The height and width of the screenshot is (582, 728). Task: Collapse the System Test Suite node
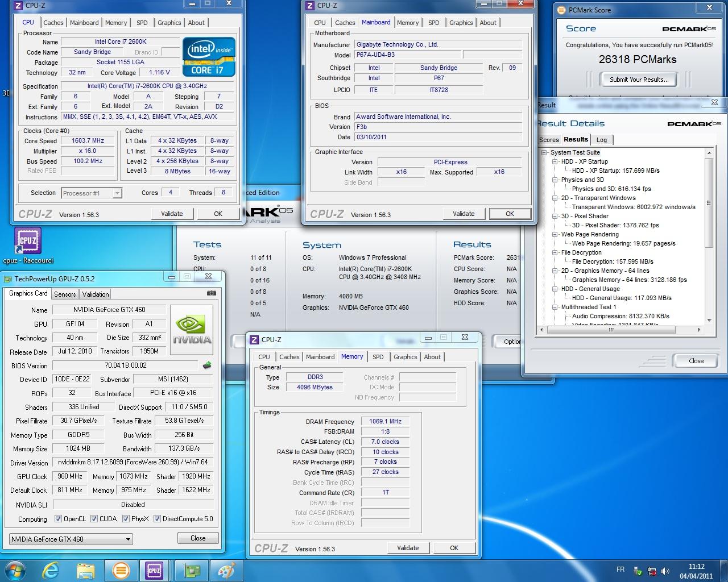coord(544,152)
